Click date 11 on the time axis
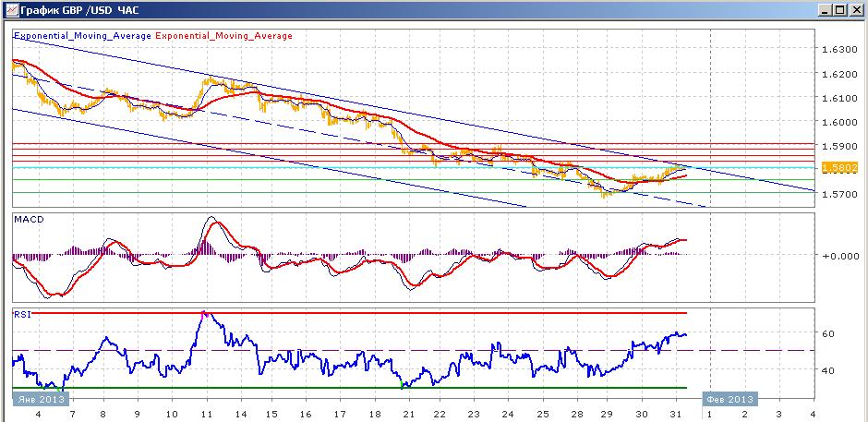868x422 pixels. point(207,415)
